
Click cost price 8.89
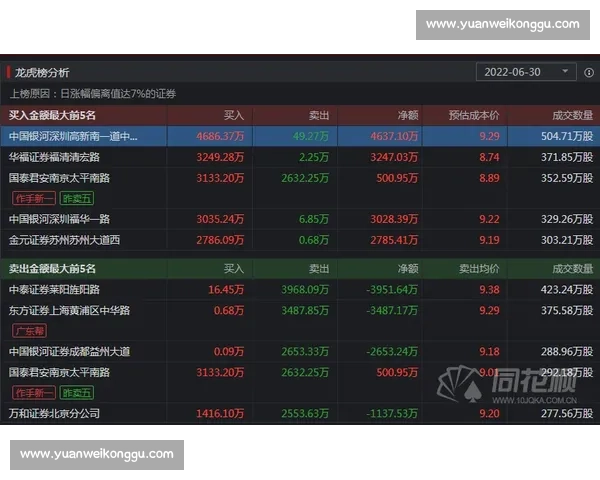489,178
